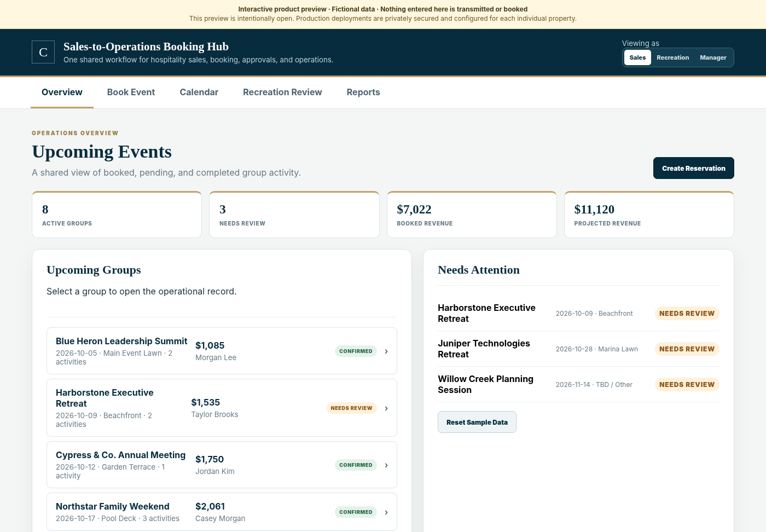766x532 pixels.
Task: Click the Needs Review count card
Action: (294, 215)
